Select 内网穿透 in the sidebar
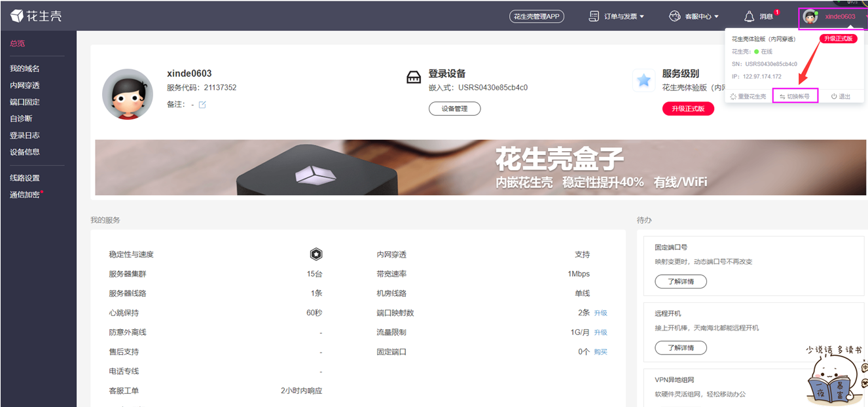This screenshot has height=407, width=868. [25, 85]
